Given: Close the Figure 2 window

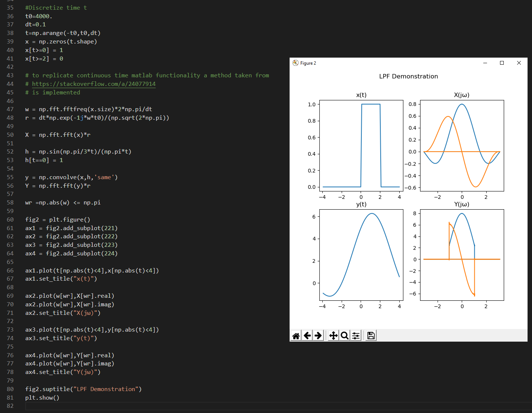Looking at the screenshot, I should (x=519, y=63).
